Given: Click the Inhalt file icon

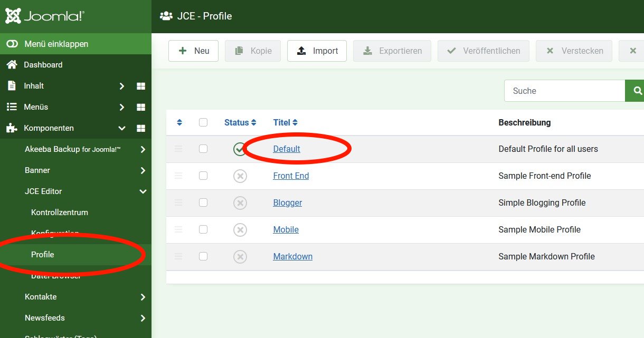Looking at the screenshot, I should coord(12,85).
